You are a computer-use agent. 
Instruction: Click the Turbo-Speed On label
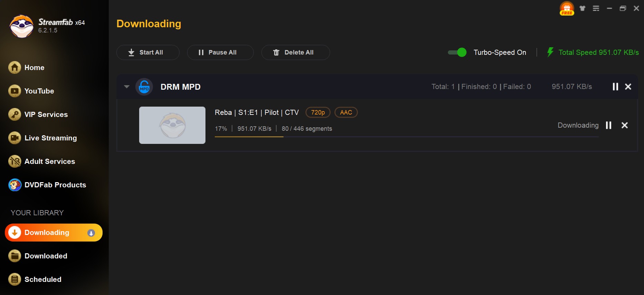tap(500, 52)
